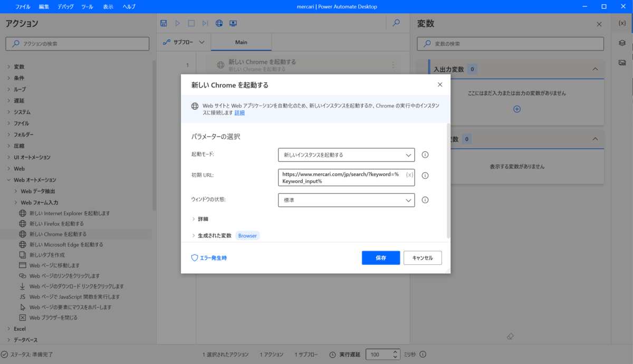
Task: Focus the 変数の検索 box
Action: (x=510, y=44)
